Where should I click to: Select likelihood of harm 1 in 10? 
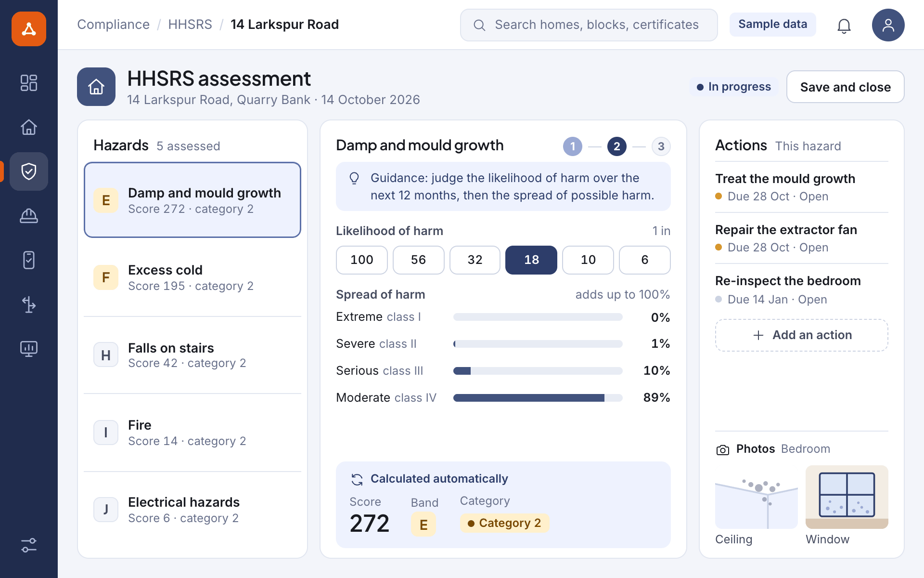point(588,260)
